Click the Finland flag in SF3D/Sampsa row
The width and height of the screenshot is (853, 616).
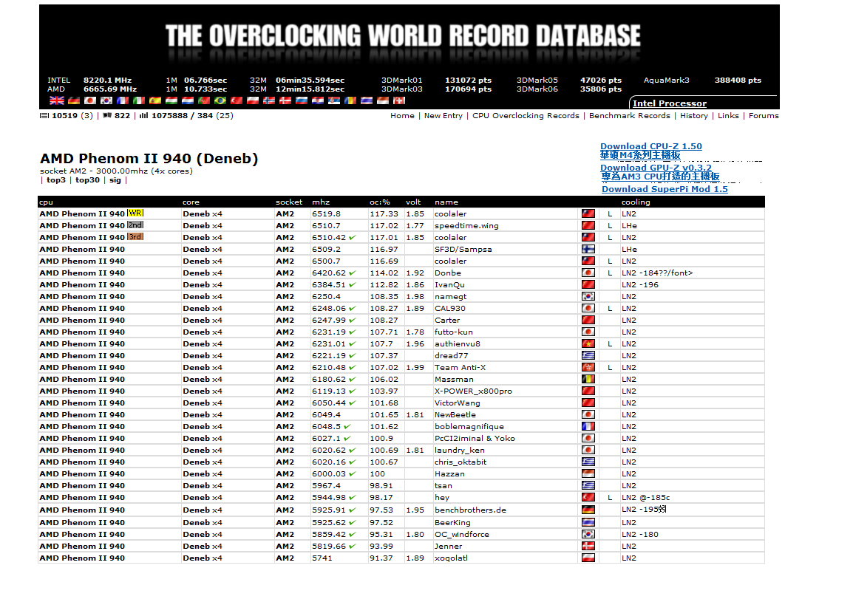click(588, 249)
